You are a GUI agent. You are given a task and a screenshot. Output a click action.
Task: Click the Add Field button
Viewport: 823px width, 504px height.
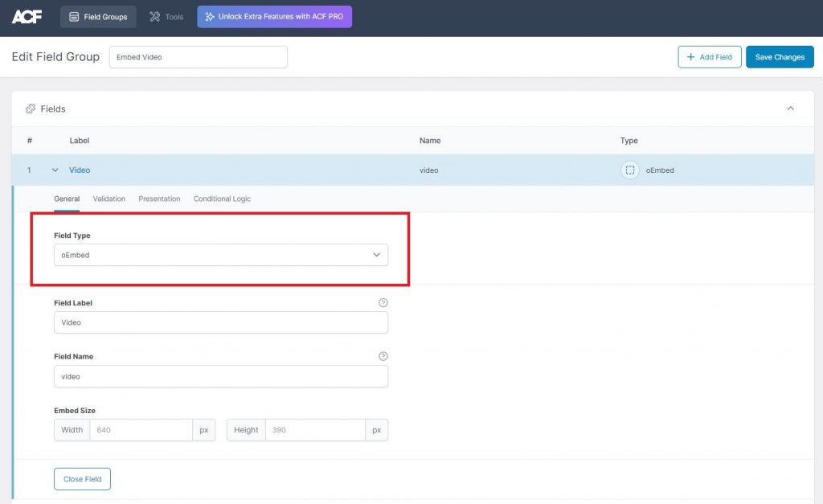pos(709,57)
